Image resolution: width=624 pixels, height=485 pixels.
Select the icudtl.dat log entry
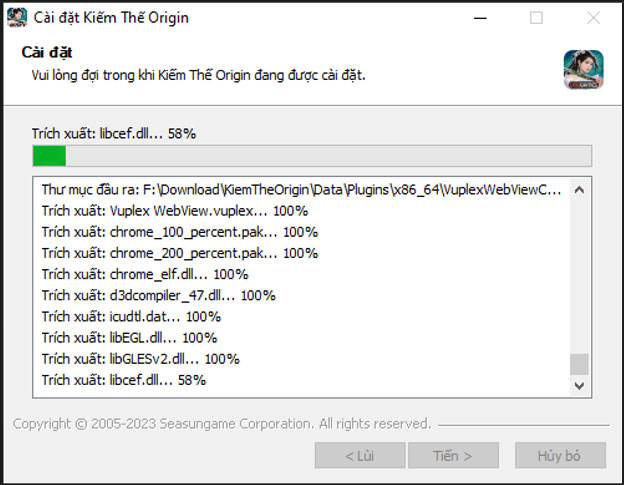[x=131, y=317]
